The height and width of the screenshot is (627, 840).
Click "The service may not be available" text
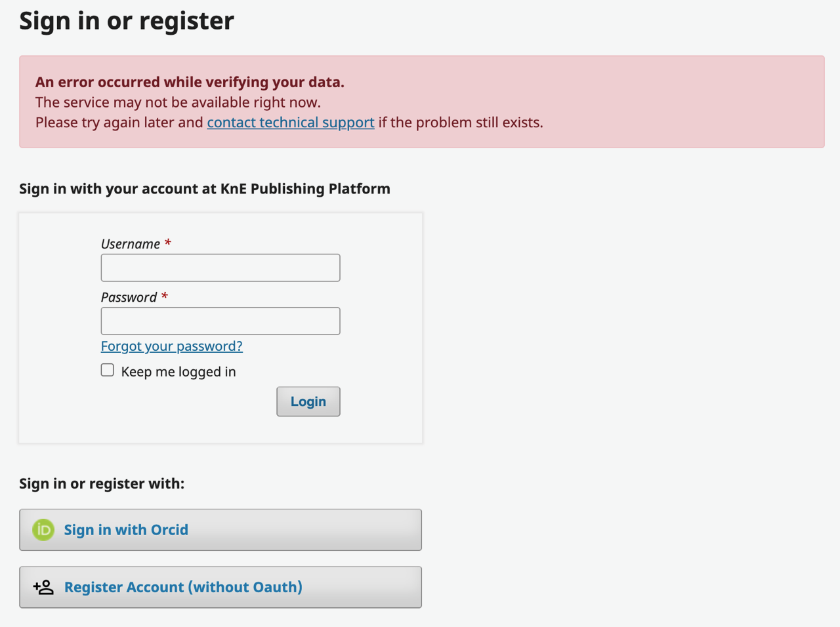178,102
